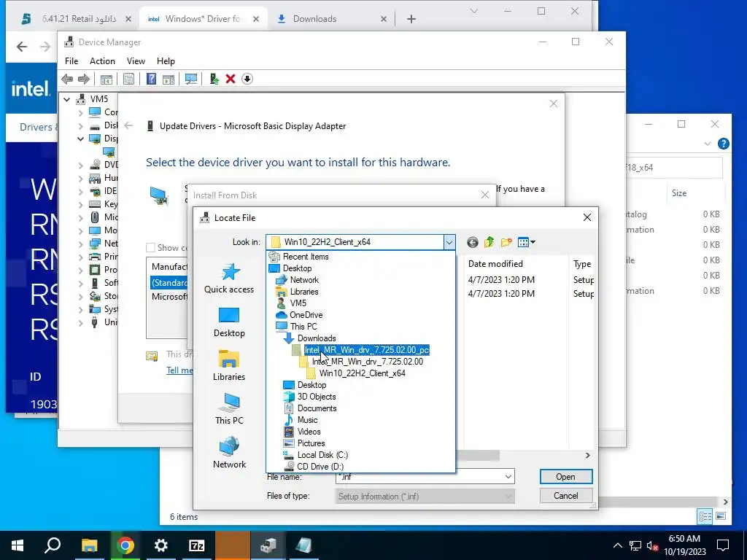Open 7-Zip from the taskbar
The width and height of the screenshot is (747, 560).
coord(197,545)
